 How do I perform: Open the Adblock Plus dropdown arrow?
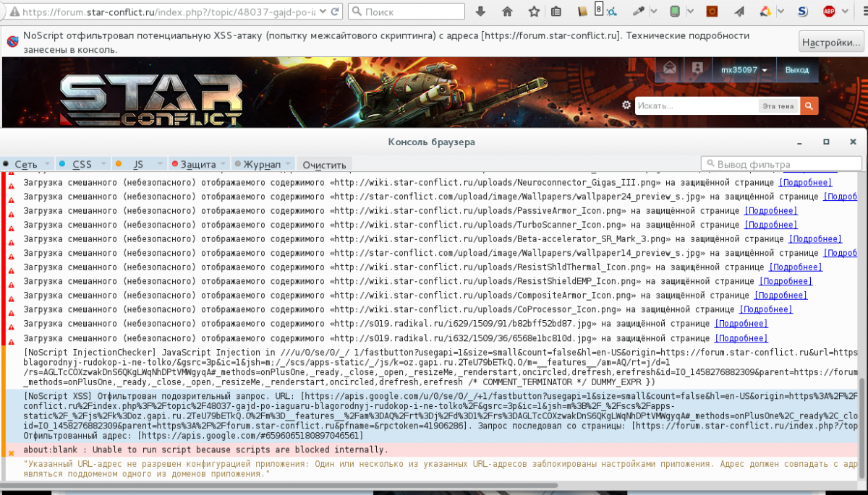844,12
